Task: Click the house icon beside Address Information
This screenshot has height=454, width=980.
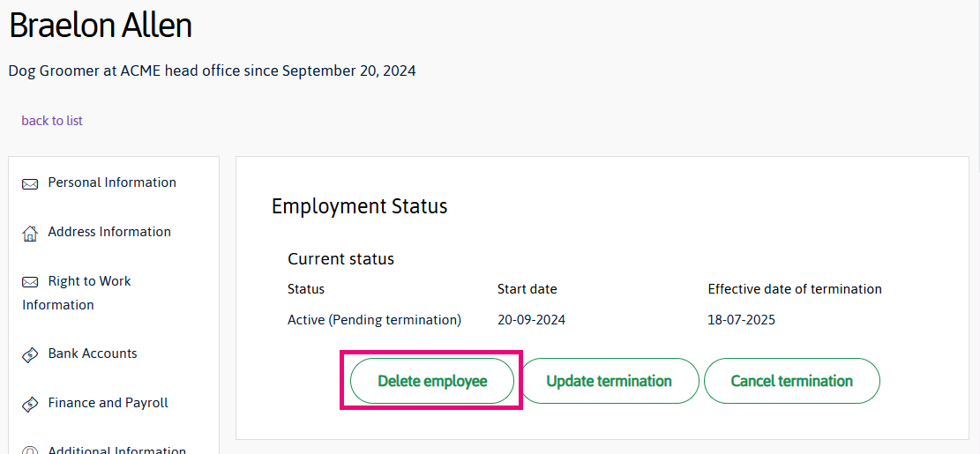Action: (x=30, y=234)
